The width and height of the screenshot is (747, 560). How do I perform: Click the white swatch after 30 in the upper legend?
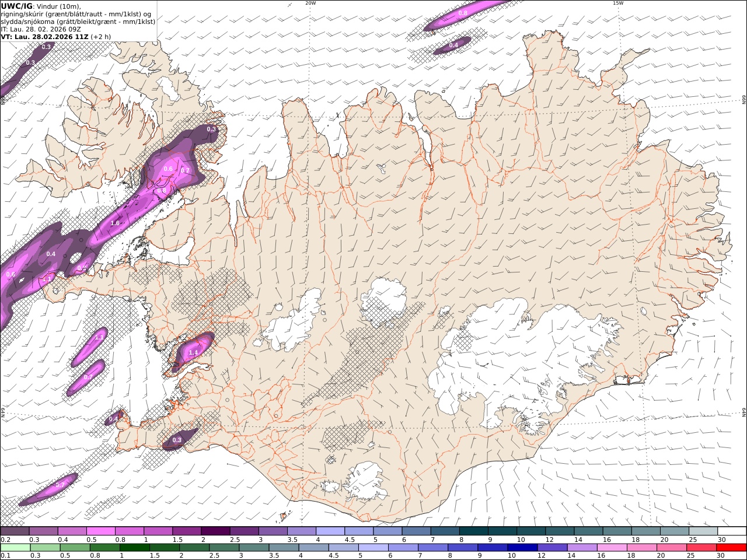tap(732, 531)
